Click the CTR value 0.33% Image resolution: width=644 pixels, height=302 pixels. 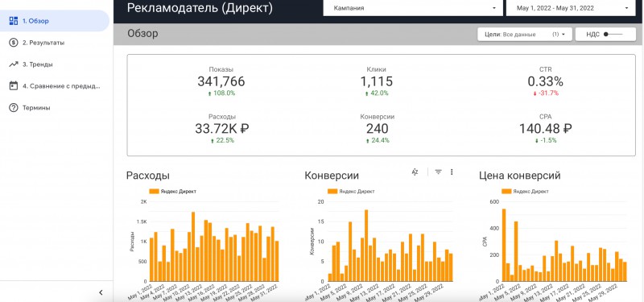pyautogui.click(x=546, y=81)
